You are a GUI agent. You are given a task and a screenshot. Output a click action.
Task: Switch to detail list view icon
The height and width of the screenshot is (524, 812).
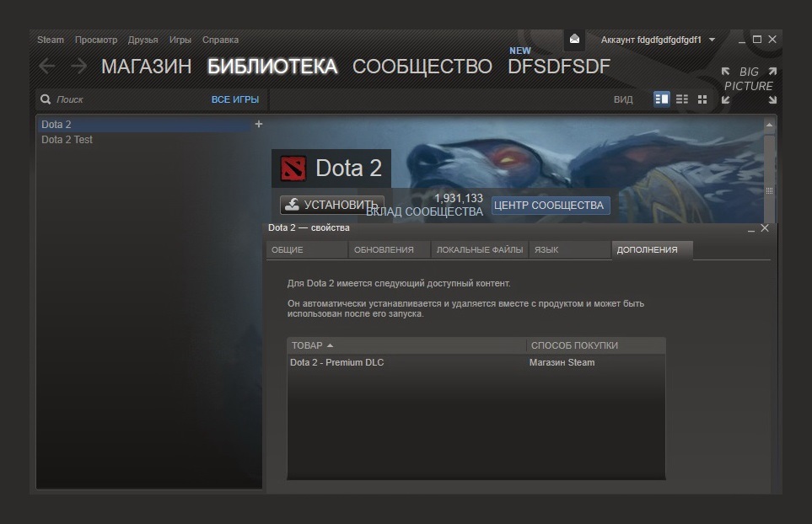tap(661, 99)
